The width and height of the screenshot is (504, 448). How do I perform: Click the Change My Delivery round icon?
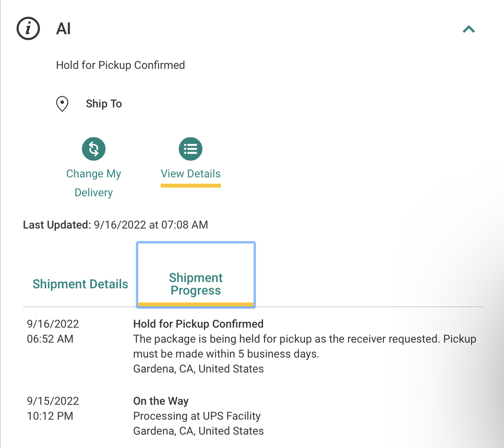point(94,149)
